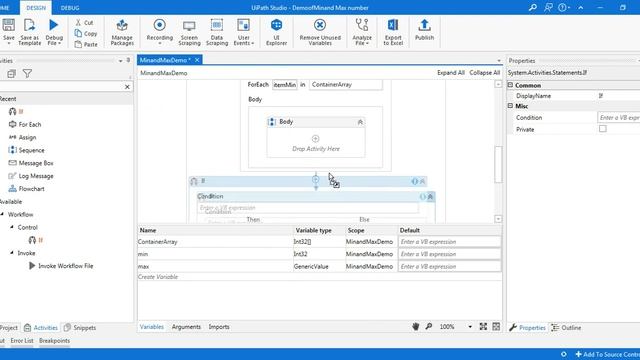Open the help icon menu
Viewport: 640px width, 360px height.
(564, 7)
